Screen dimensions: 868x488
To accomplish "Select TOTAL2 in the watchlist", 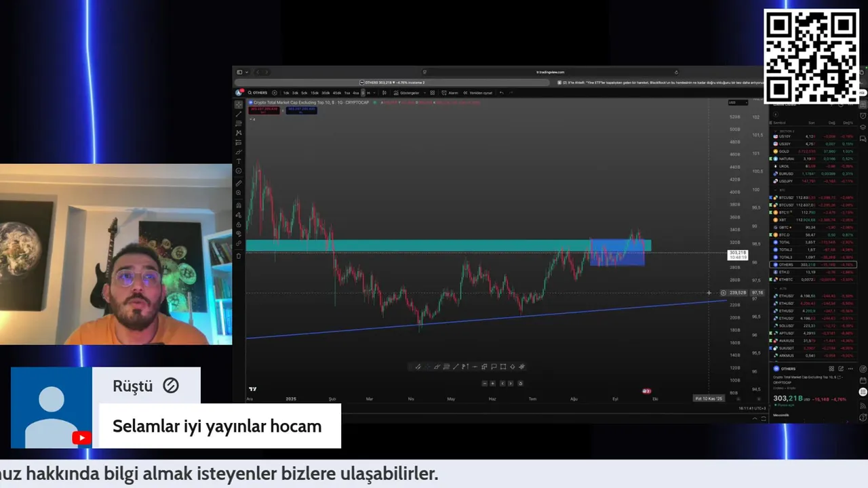I will [814, 249].
